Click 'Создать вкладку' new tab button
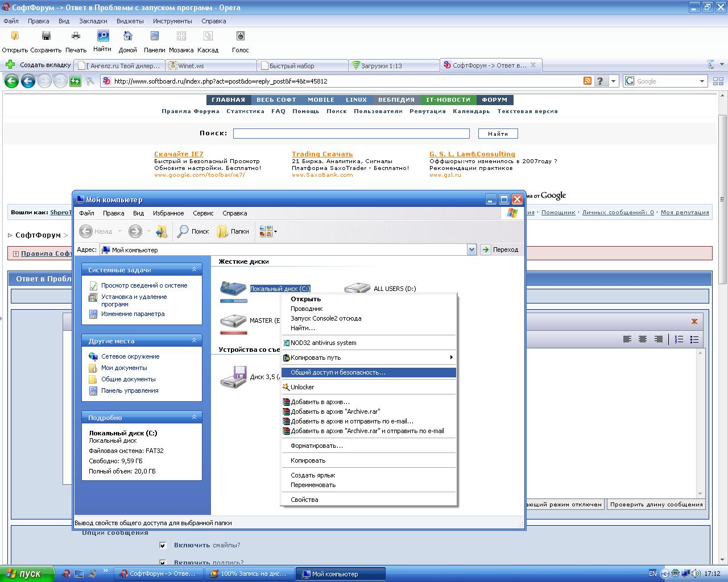Image resolution: width=728 pixels, height=582 pixels. pyautogui.click(x=39, y=65)
